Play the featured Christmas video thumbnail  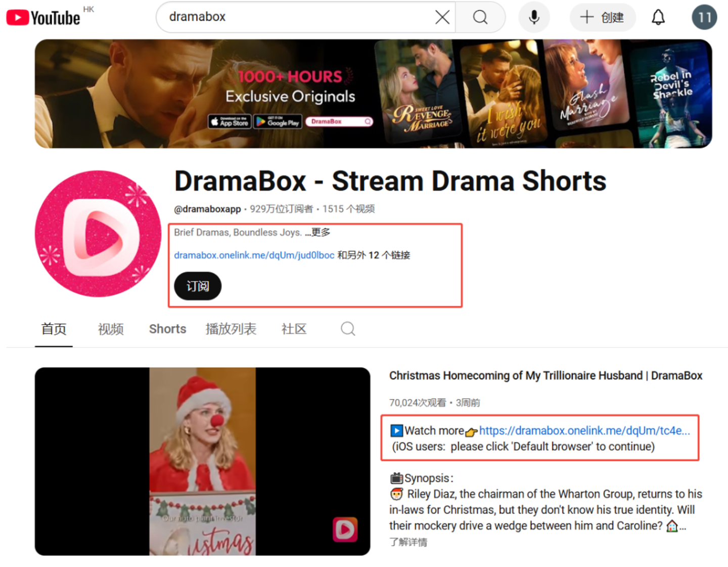click(x=202, y=461)
